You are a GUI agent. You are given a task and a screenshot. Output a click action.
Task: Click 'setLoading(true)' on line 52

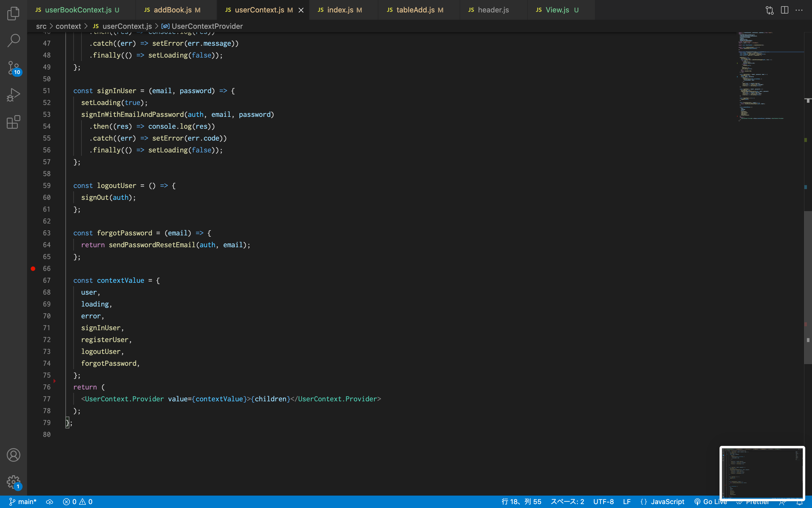pos(113,102)
